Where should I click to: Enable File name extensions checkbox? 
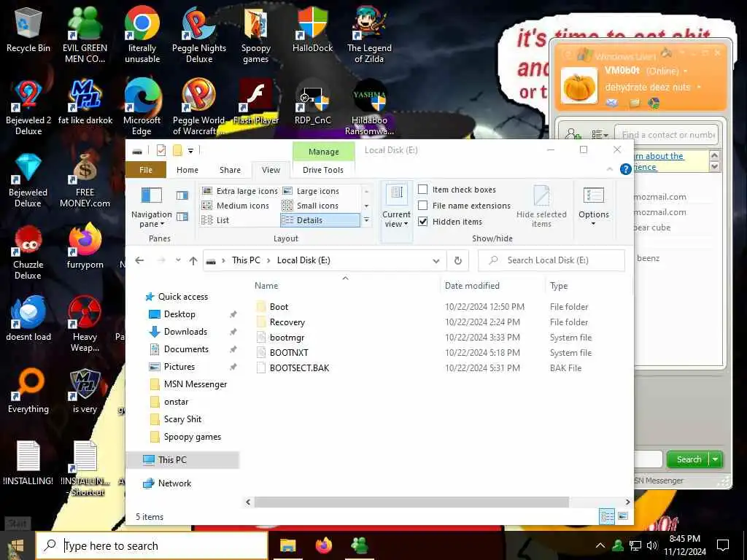click(x=422, y=205)
